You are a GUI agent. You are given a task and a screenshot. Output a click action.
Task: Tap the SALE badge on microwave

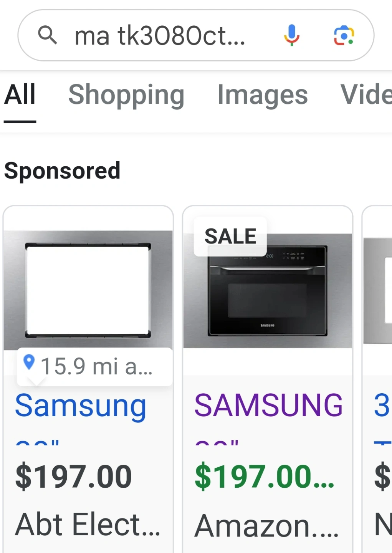click(x=230, y=236)
